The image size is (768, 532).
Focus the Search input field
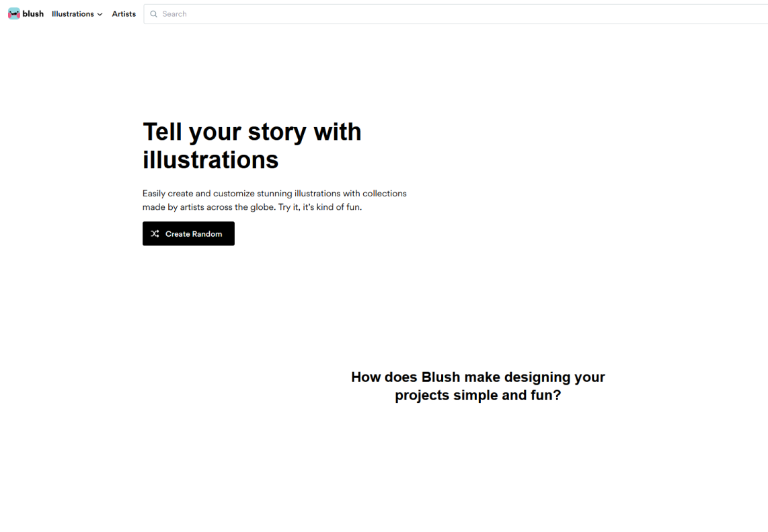click(x=456, y=14)
